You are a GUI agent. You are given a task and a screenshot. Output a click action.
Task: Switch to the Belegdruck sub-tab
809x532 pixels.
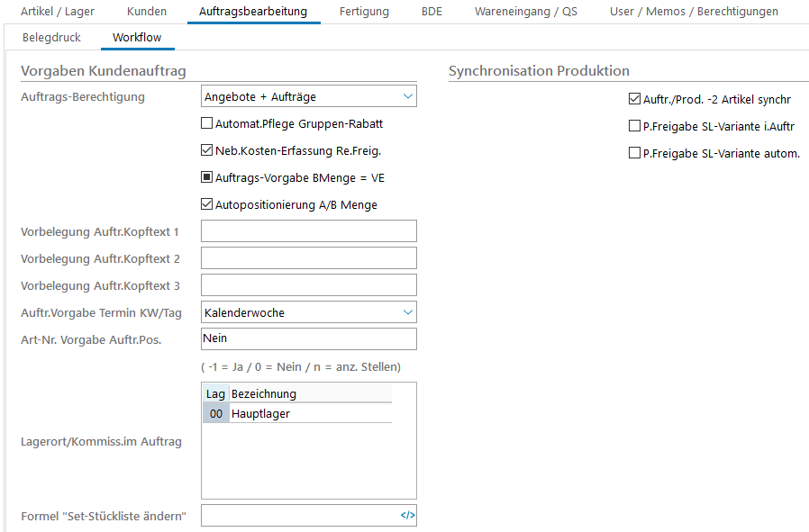pyautogui.click(x=51, y=38)
